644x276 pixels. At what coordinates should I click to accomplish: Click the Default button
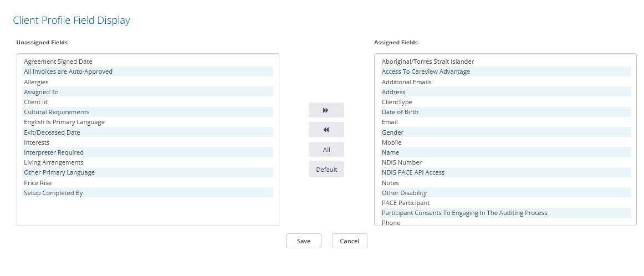pos(326,170)
